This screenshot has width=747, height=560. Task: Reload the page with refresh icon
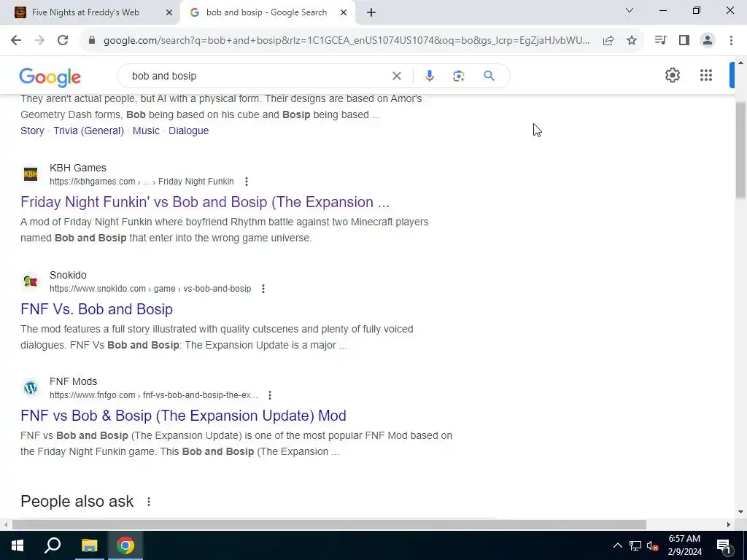63,41
